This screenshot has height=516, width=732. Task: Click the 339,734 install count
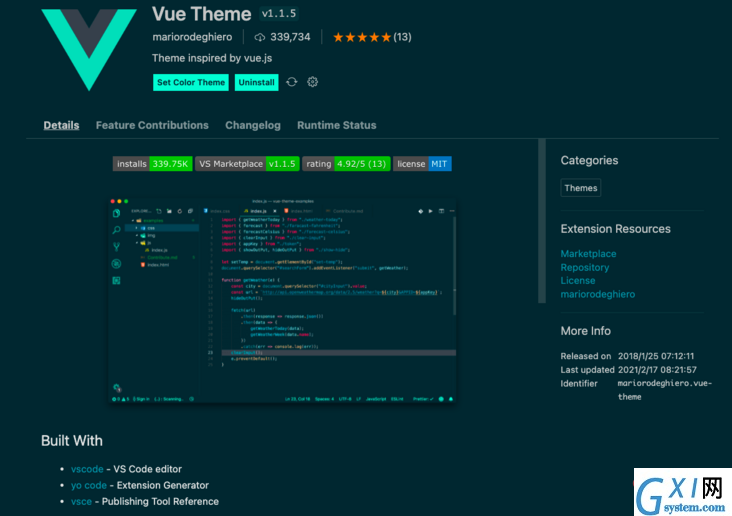click(290, 37)
